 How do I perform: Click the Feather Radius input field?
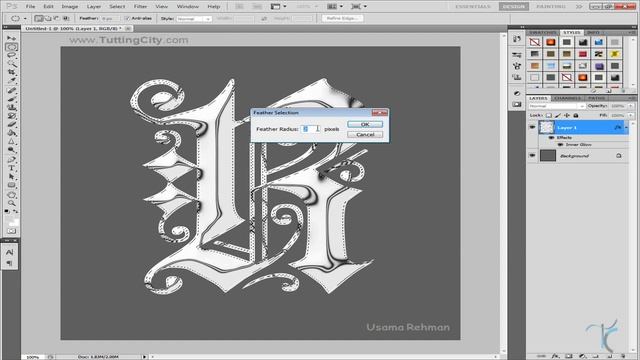click(310, 129)
